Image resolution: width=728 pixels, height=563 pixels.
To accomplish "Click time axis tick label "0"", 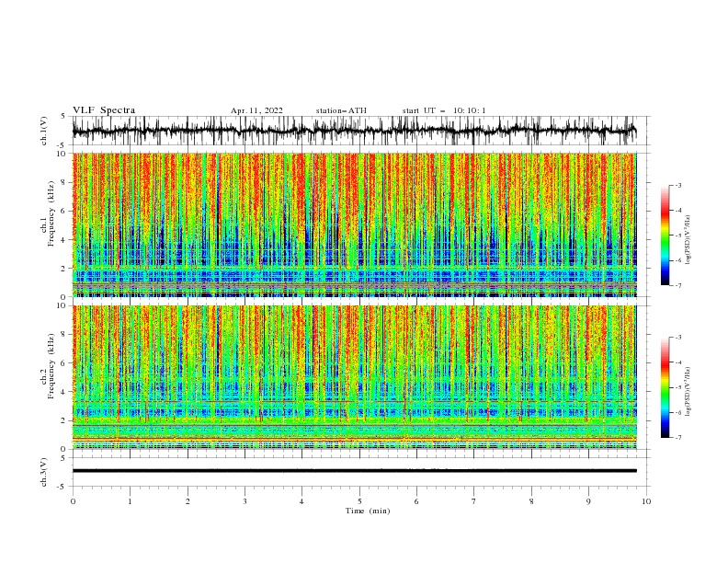I will pyautogui.click(x=73, y=501).
